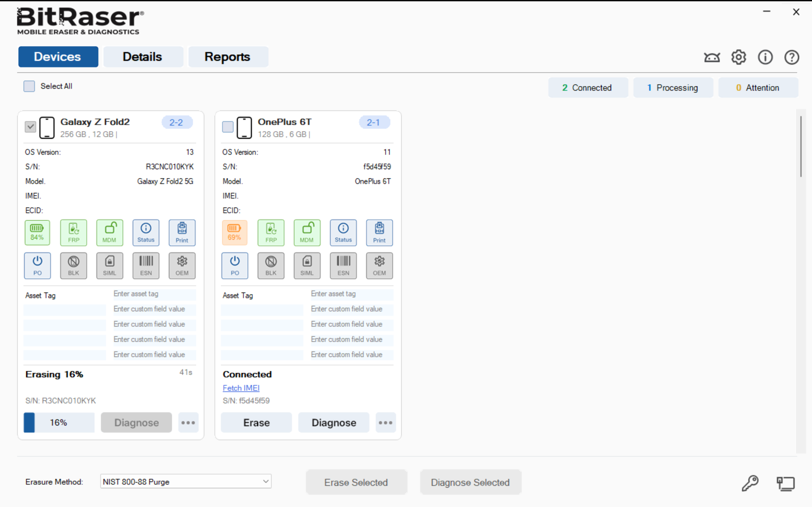Image resolution: width=812 pixels, height=507 pixels.
Task: Open MDM status on OnePlus 6T card
Action: point(307,233)
